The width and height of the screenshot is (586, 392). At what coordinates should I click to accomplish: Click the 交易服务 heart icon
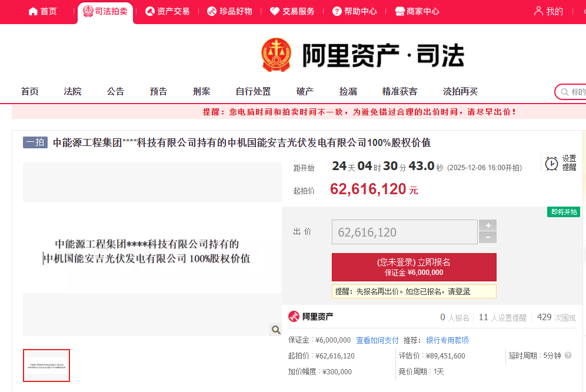pos(275,12)
